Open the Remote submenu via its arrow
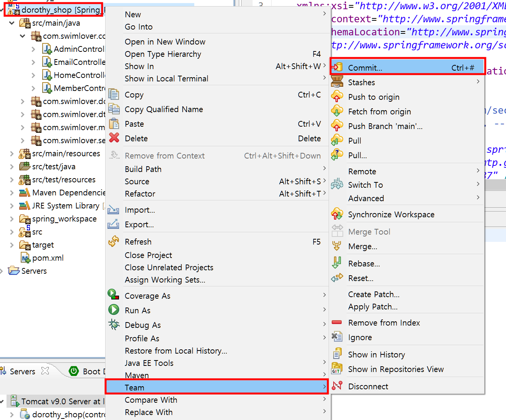 point(478,171)
